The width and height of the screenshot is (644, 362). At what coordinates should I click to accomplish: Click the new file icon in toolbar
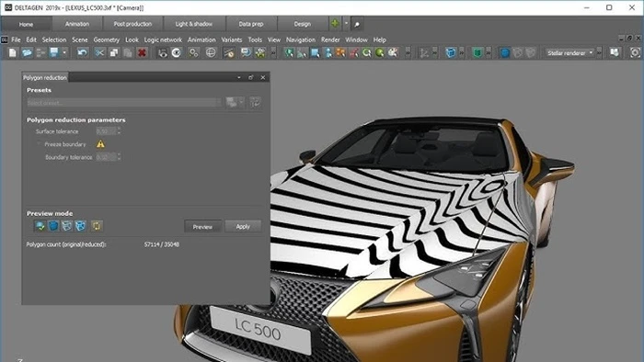pyautogui.click(x=13, y=52)
